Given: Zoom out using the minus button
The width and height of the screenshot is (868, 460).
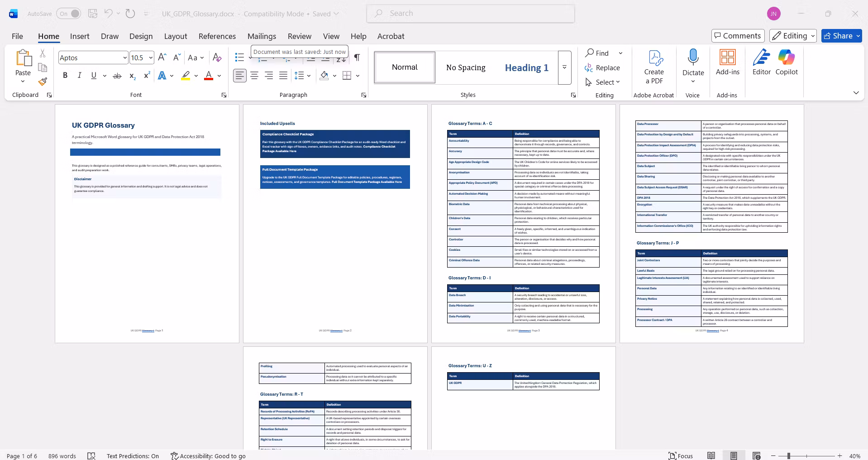Looking at the screenshot, I should (773, 456).
